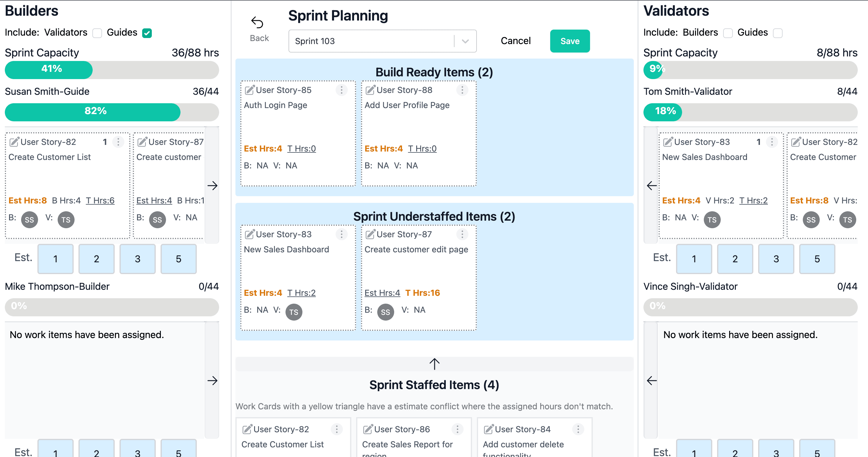Image resolution: width=868 pixels, height=457 pixels.
Task: Click the up arrow above Sprint Staffed Items
Action: coord(434,363)
